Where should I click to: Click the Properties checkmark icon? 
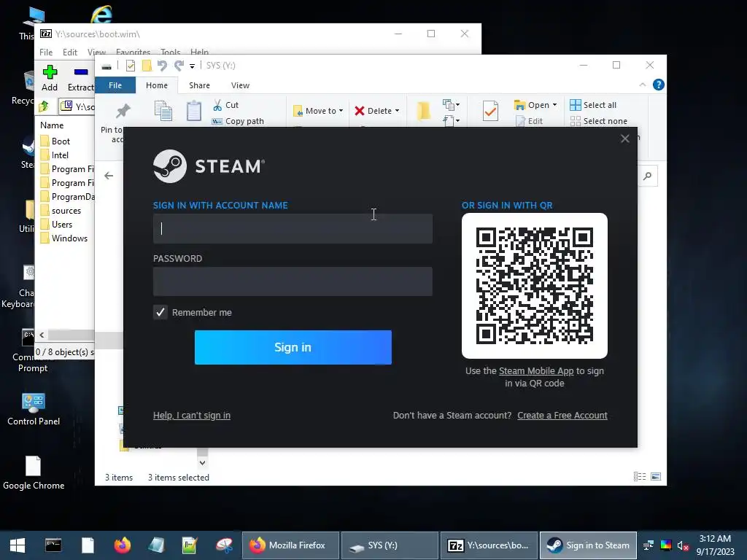490,111
